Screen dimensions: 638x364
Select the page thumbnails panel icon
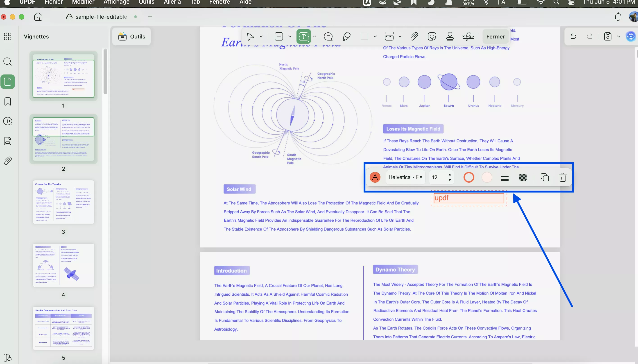7,81
